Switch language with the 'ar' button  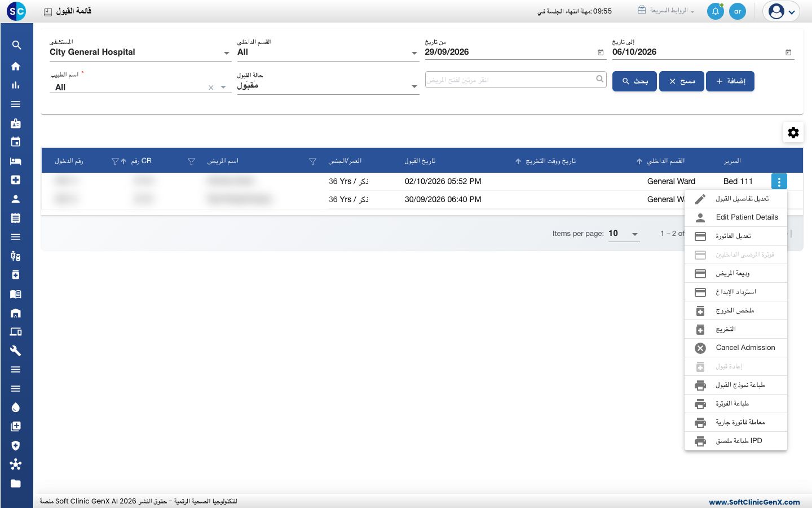[738, 11]
